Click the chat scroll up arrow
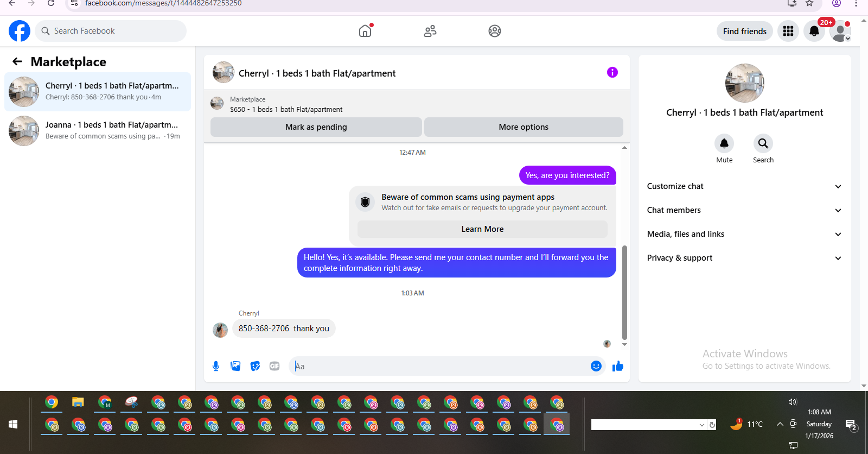Viewport: 868px width, 454px height. pyautogui.click(x=624, y=148)
